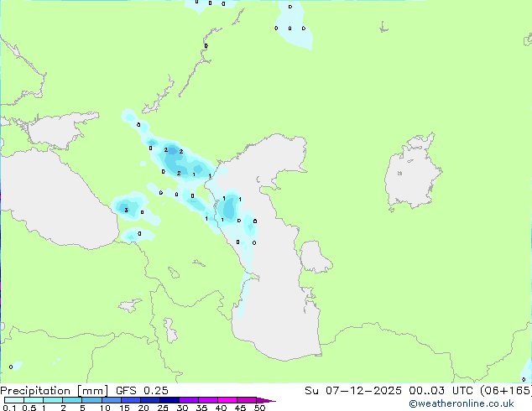This screenshot has height=411, width=532.
Task: Click the 'Precipitation [mm]' title text
Action: (54, 391)
